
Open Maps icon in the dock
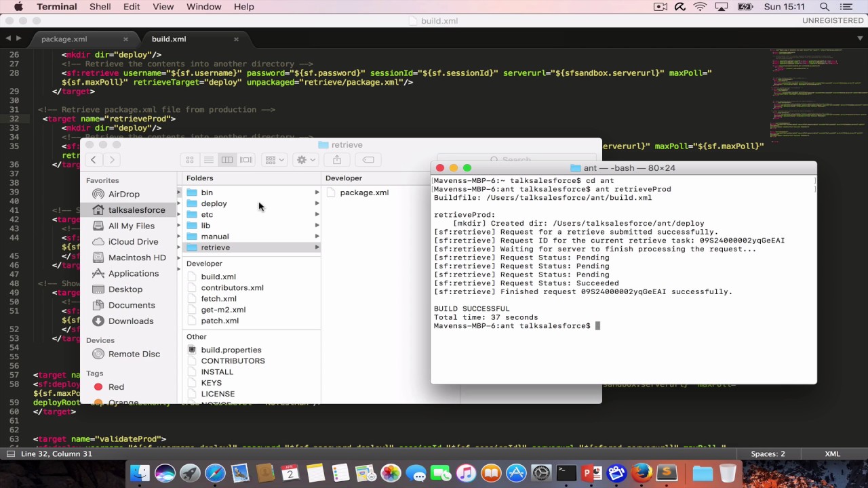(x=366, y=473)
